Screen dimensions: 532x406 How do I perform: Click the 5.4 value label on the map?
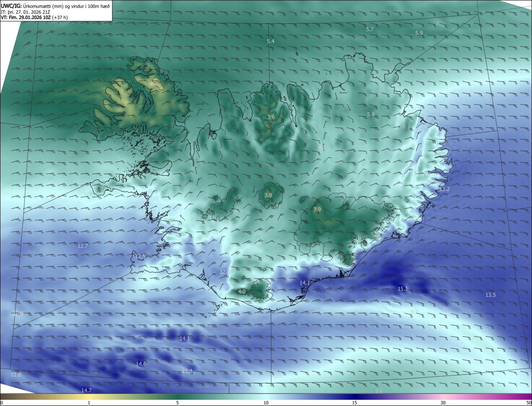(271, 42)
